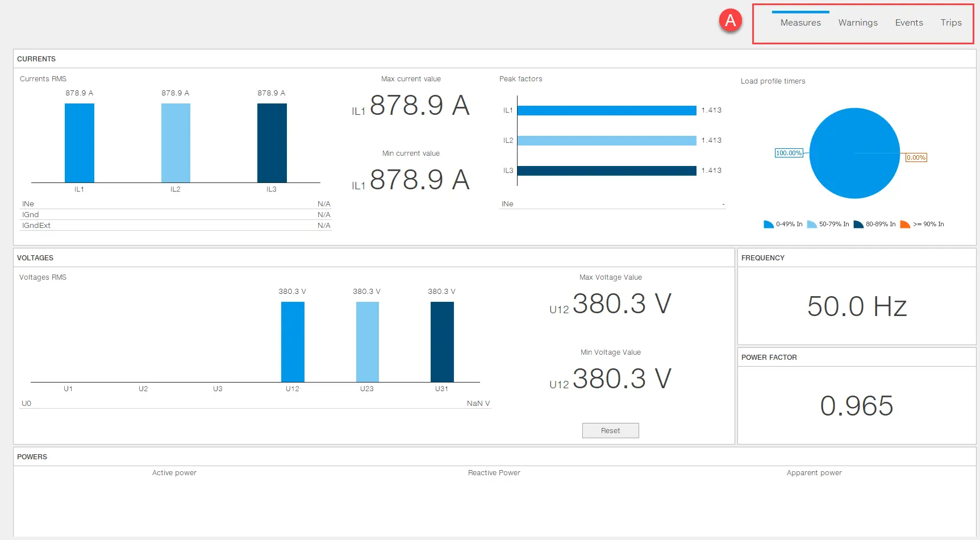Click the 50-79% In legend icon
Image resolution: width=980 pixels, height=540 pixels.
pos(811,225)
